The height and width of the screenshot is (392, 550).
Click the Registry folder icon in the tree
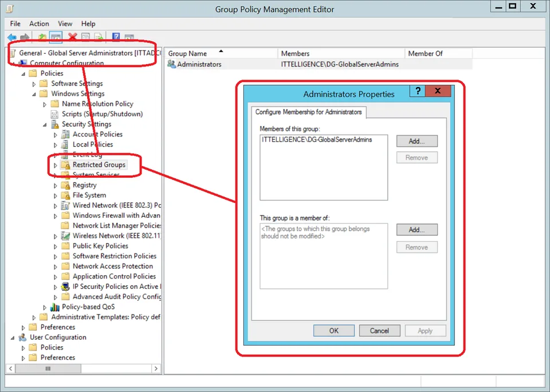(x=65, y=185)
